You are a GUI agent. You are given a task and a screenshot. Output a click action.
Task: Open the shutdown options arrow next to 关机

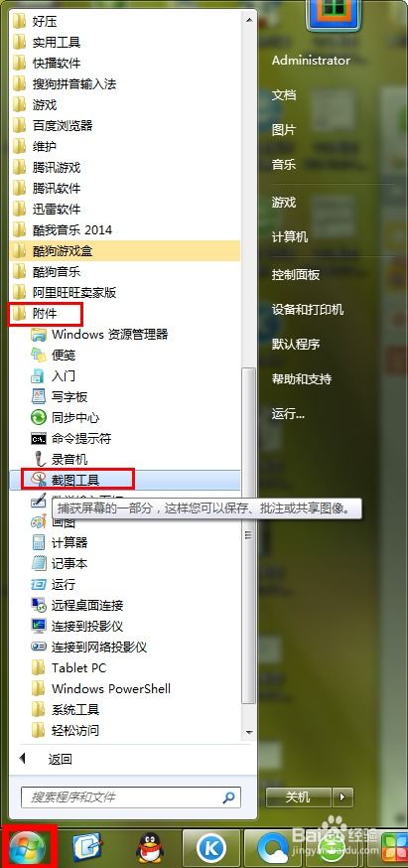pyautogui.click(x=342, y=797)
